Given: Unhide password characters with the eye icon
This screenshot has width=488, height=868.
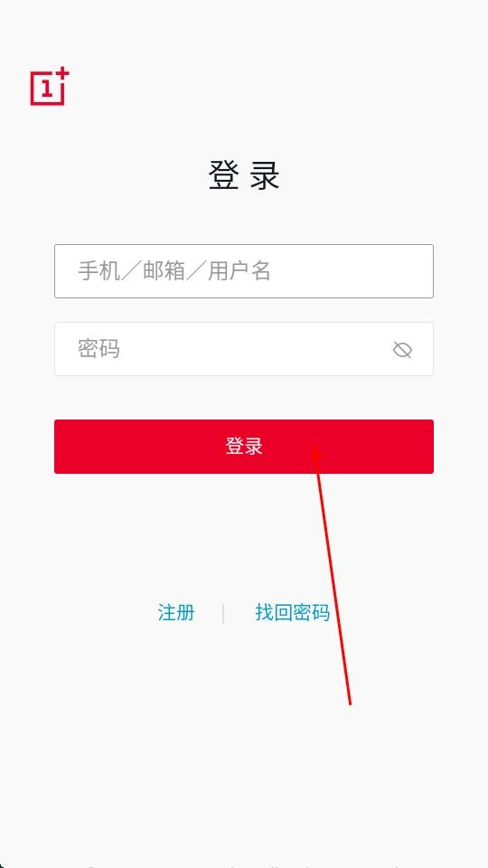Looking at the screenshot, I should point(402,349).
